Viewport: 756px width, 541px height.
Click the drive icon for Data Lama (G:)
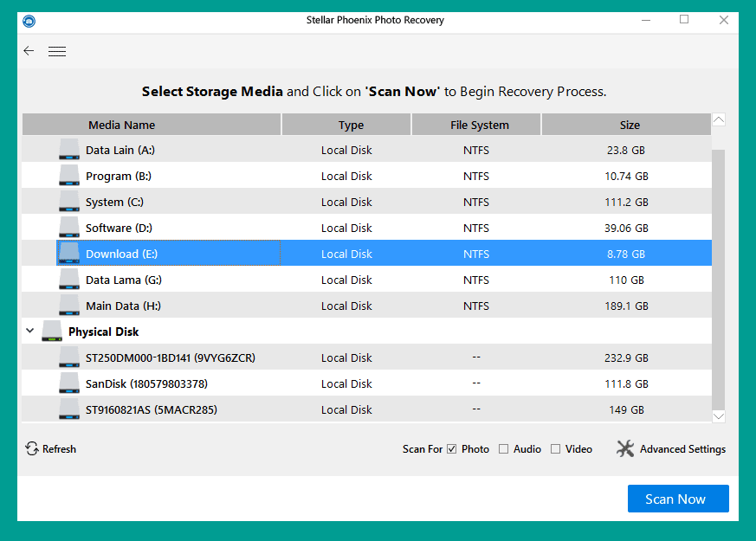[69, 280]
